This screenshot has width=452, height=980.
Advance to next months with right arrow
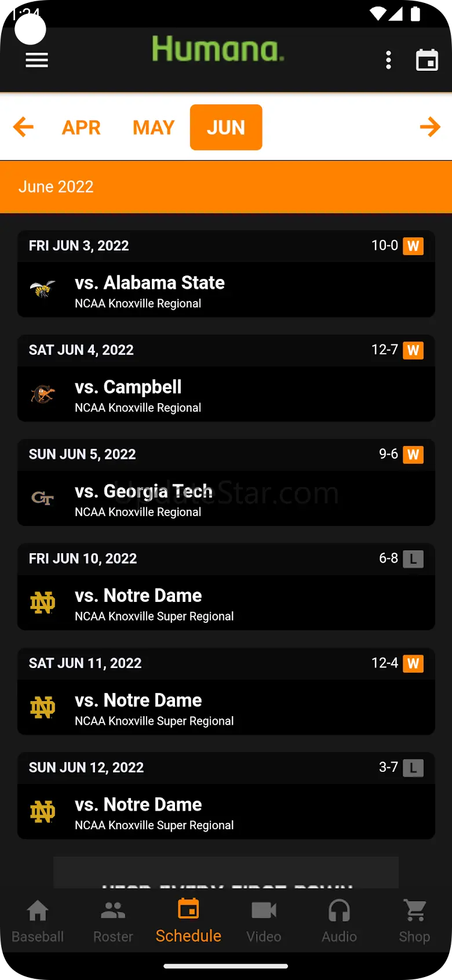[x=429, y=127]
